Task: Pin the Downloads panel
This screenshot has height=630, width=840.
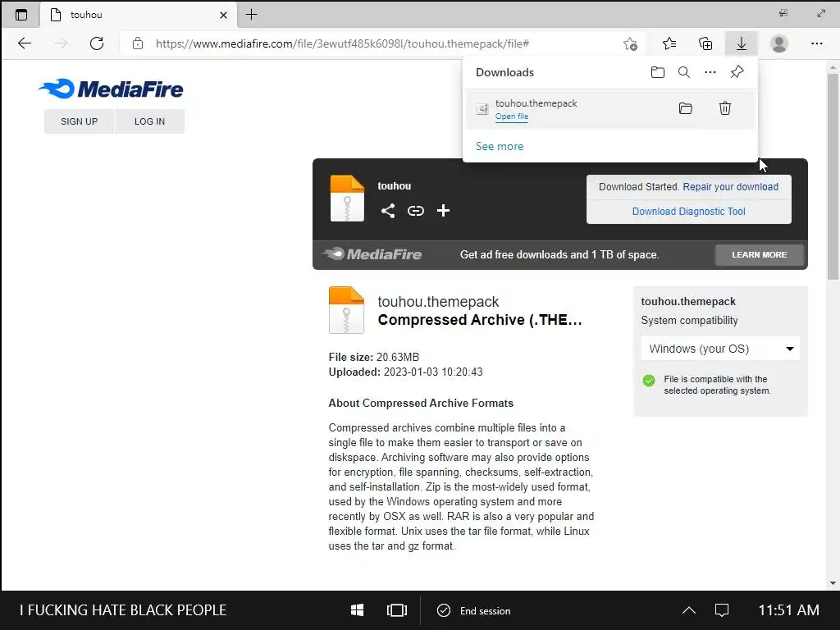Action: tap(737, 72)
